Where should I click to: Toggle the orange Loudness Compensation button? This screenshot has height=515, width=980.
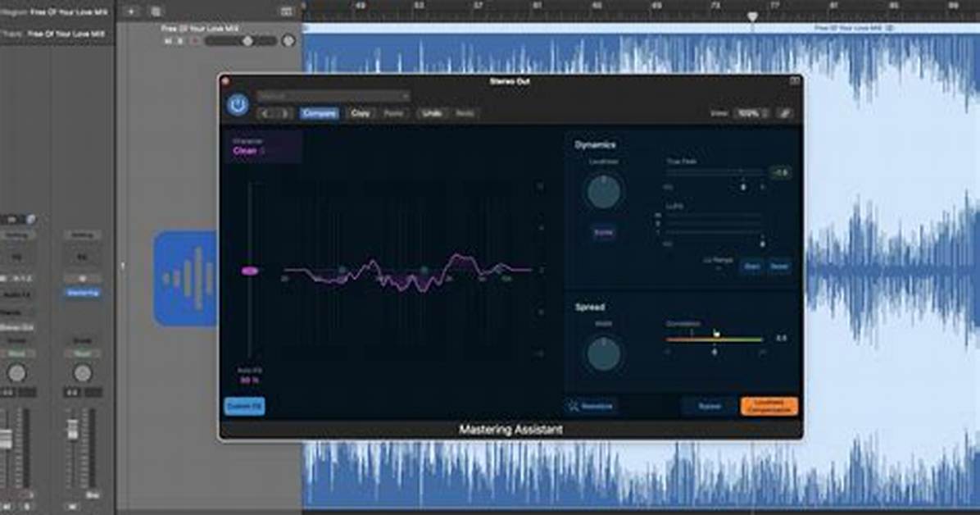(x=769, y=406)
